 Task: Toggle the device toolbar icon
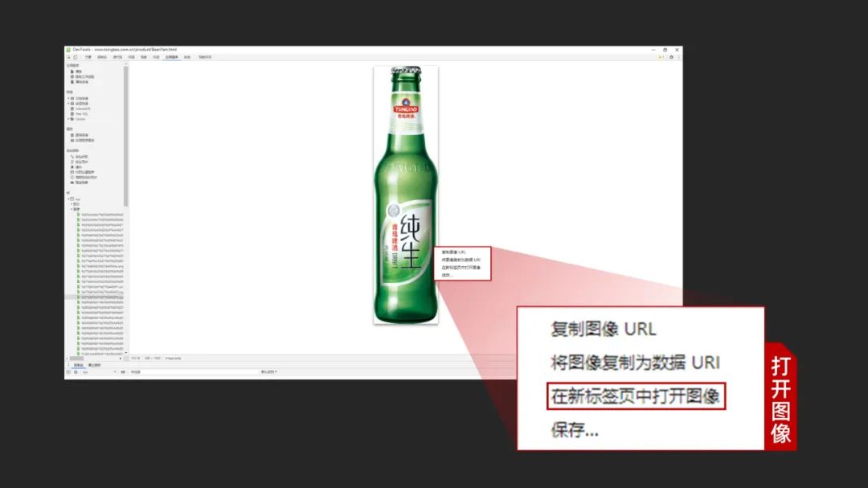[x=76, y=57]
